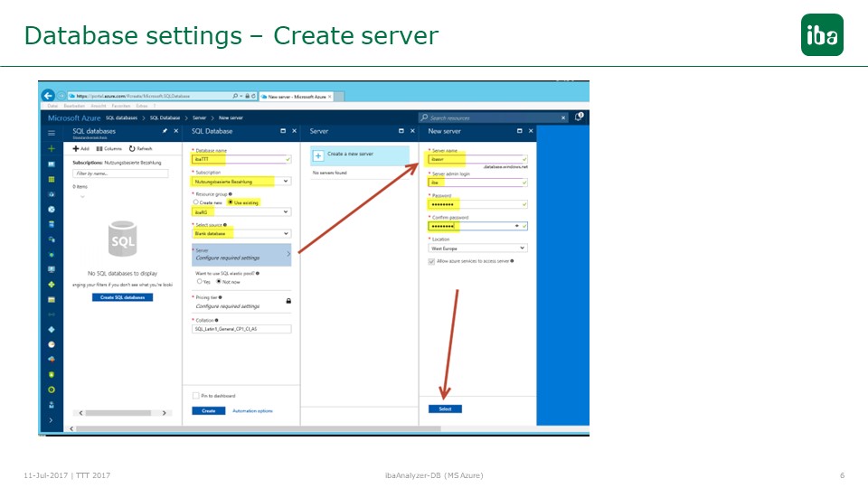Open the Subscription dropdown
Image resolution: width=868 pixels, height=488 pixels.
242,181
